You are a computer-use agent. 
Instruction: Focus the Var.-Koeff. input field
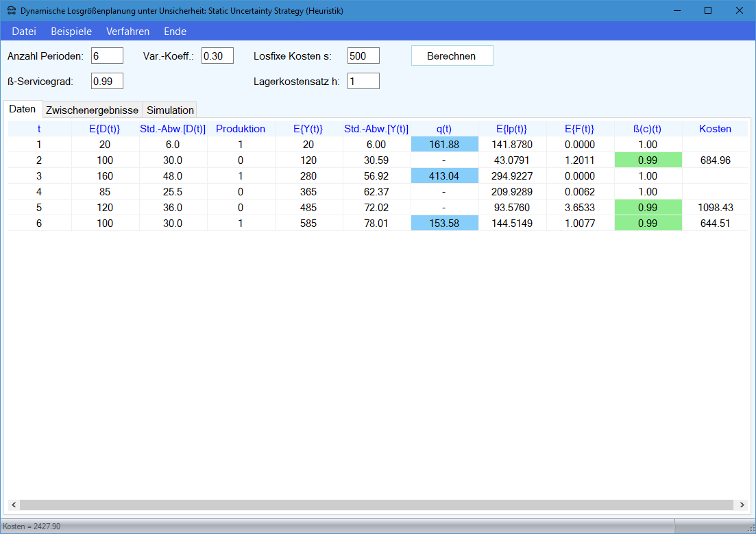coord(217,56)
